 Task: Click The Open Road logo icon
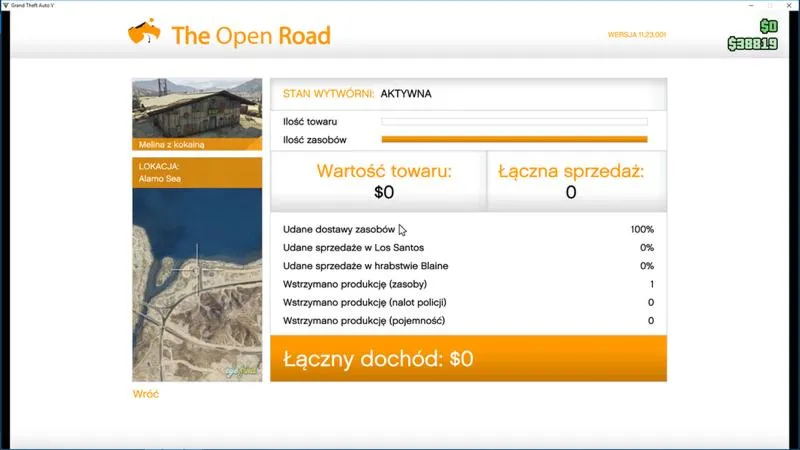point(144,32)
